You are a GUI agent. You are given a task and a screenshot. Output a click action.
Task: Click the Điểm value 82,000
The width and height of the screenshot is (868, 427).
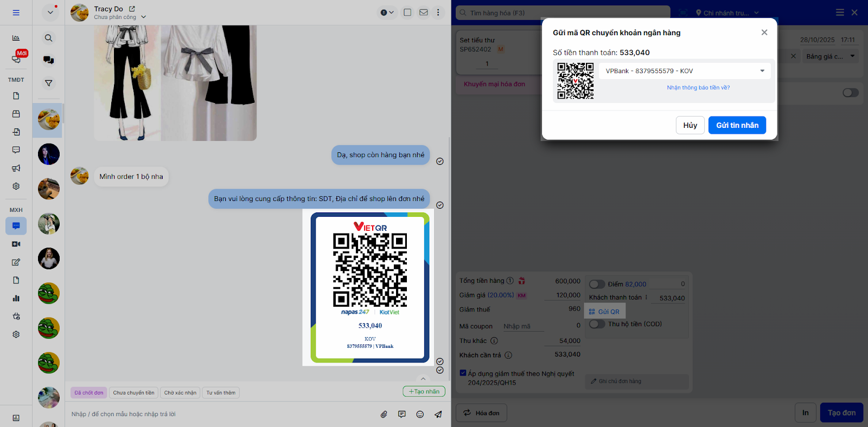tap(635, 284)
